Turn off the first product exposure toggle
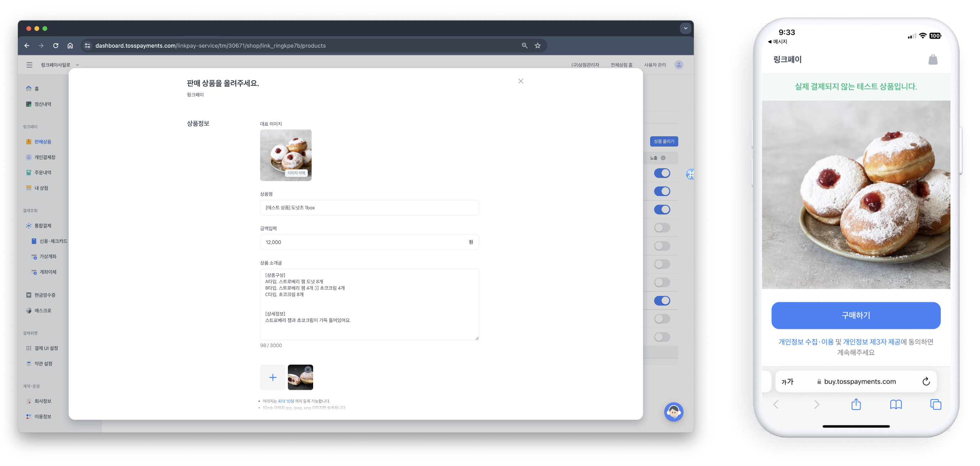Image resolution: width=980 pixels, height=466 pixels. [662, 174]
